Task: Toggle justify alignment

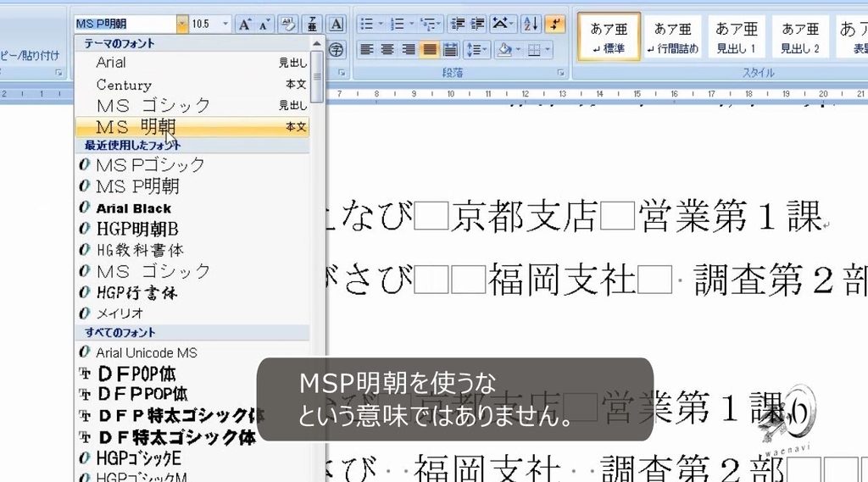Action: coord(430,50)
